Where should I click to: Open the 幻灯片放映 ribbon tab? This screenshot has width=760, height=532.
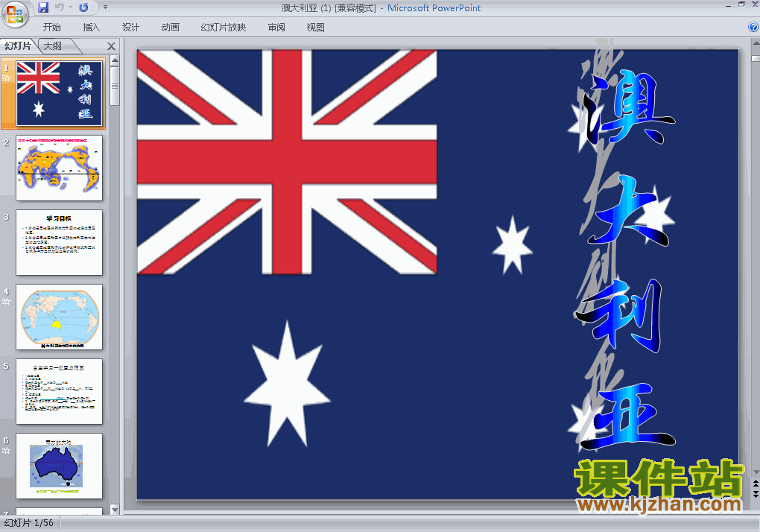point(224,28)
